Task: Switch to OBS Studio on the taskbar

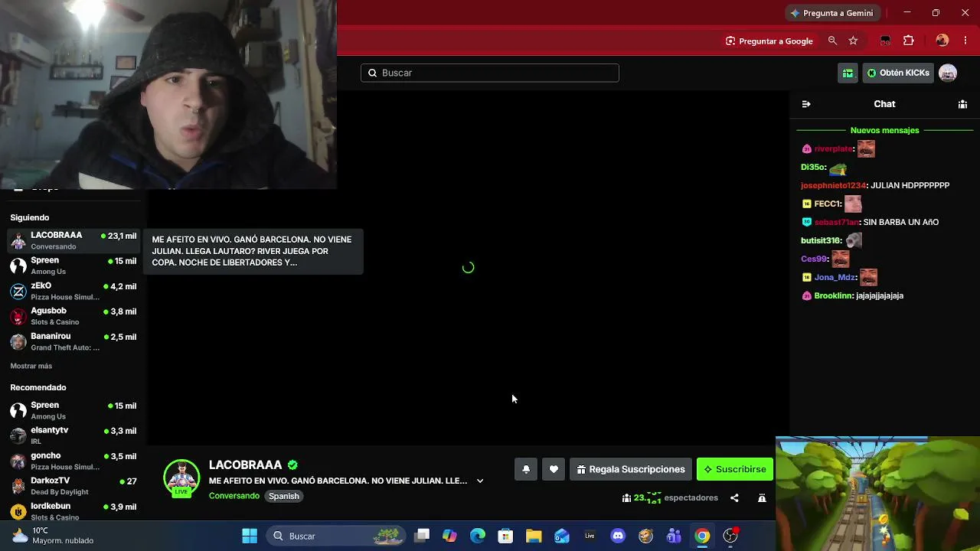Action: coord(730,536)
